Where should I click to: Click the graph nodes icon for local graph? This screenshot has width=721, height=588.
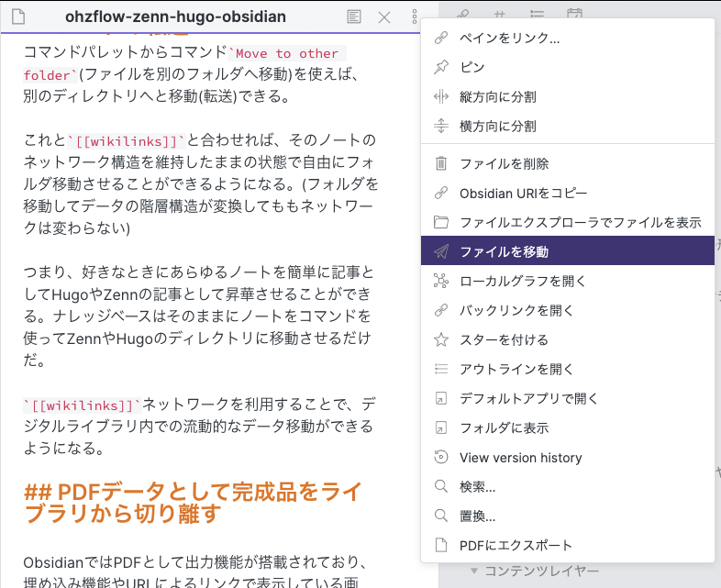441,281
